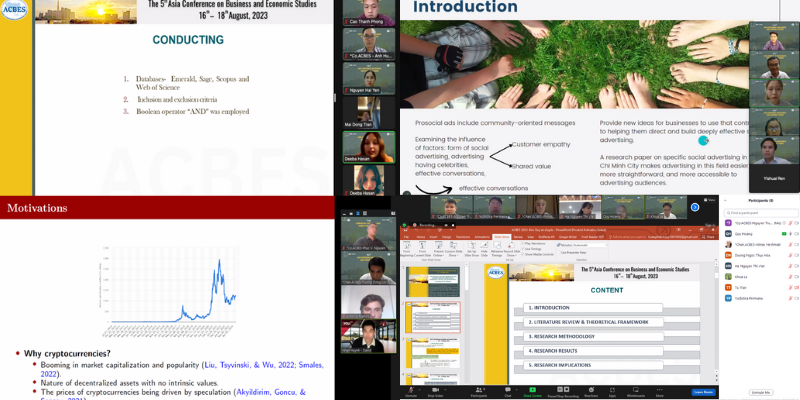This screenshot has width=800, height=400.
Task: Click the Pause/Stop Recording control
Action: click(563, 390)
